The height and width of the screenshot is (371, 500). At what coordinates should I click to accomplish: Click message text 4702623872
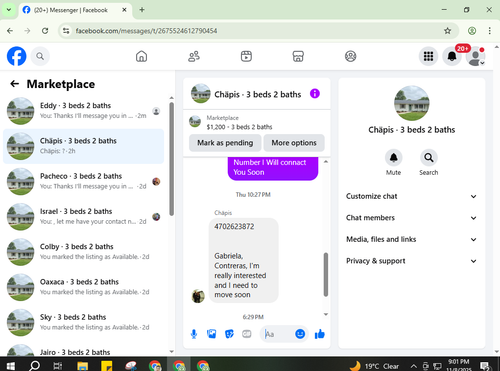click(234, 226)
